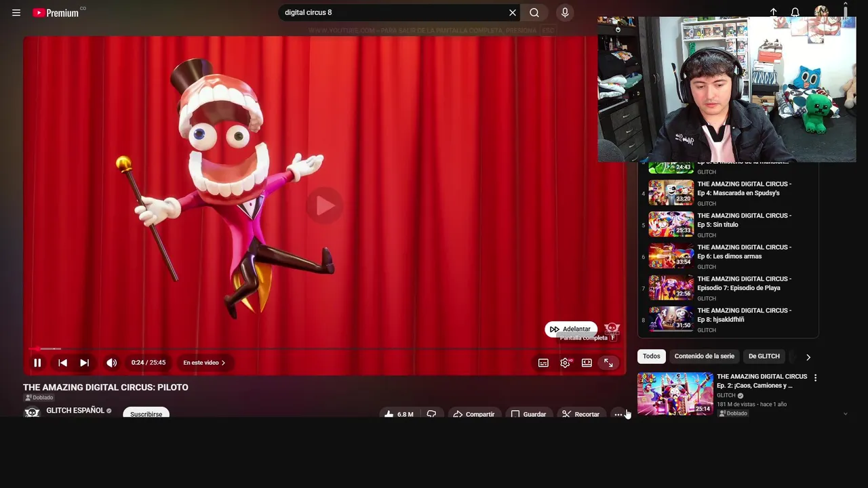Click the Adelantar skip-ahead button

571,329
